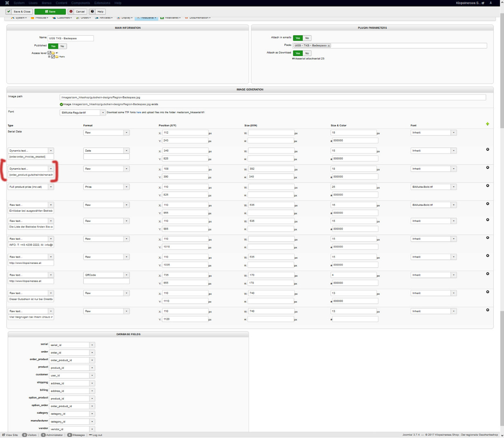
Task: Delete the Full product price row
Action: (x=487, y=186)
